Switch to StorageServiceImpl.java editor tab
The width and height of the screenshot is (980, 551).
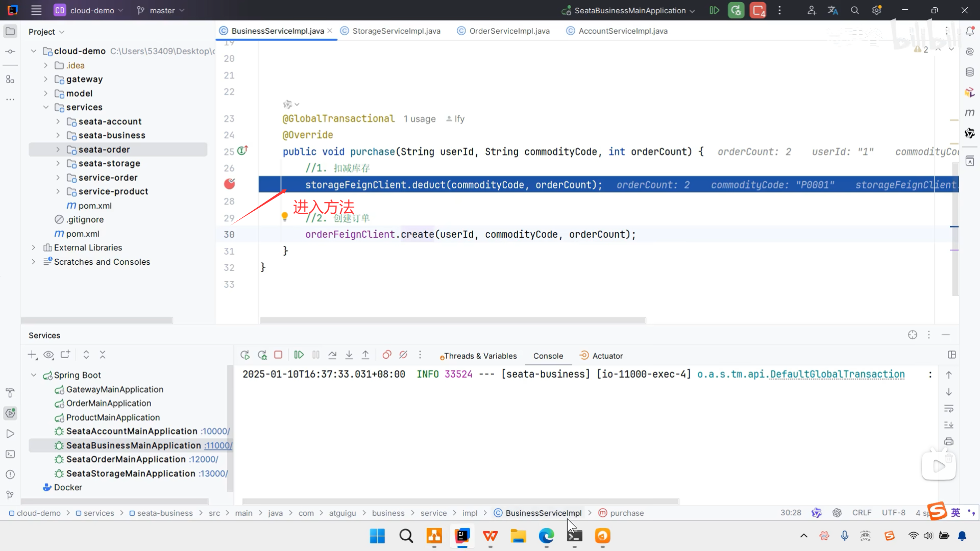click(396, 31)
